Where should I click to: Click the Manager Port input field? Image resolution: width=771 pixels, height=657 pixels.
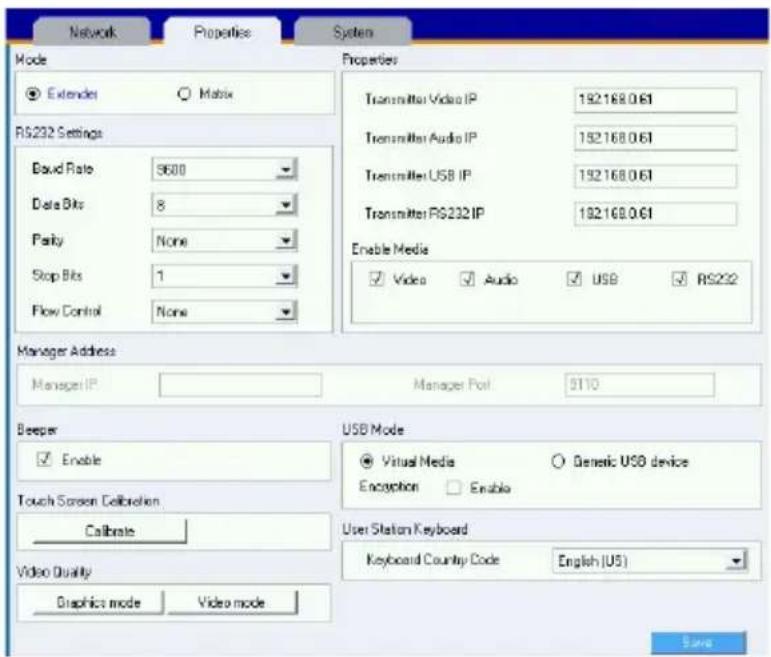(639, 385)
